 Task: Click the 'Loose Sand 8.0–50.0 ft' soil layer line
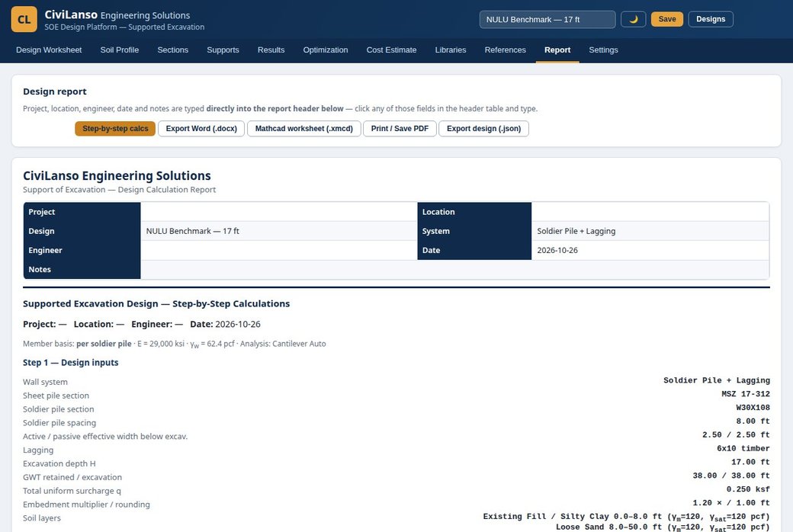click(663, 527)
